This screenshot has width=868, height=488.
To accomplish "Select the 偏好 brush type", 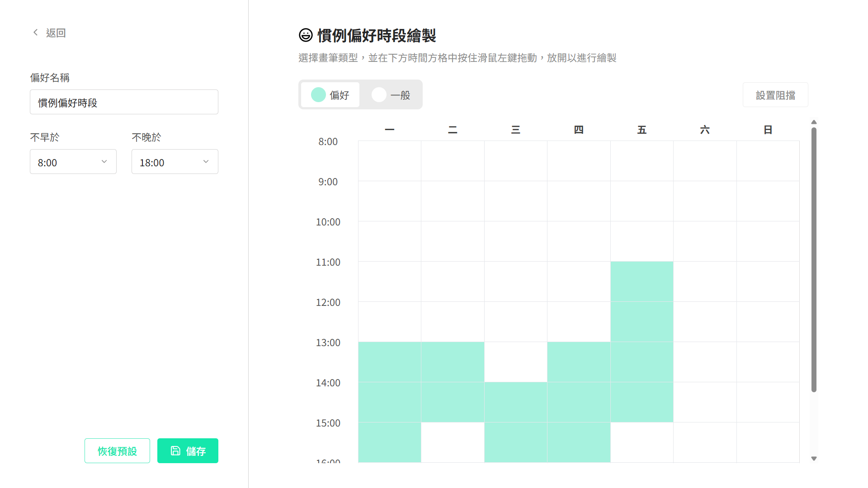I will click(x=330, y=94).
